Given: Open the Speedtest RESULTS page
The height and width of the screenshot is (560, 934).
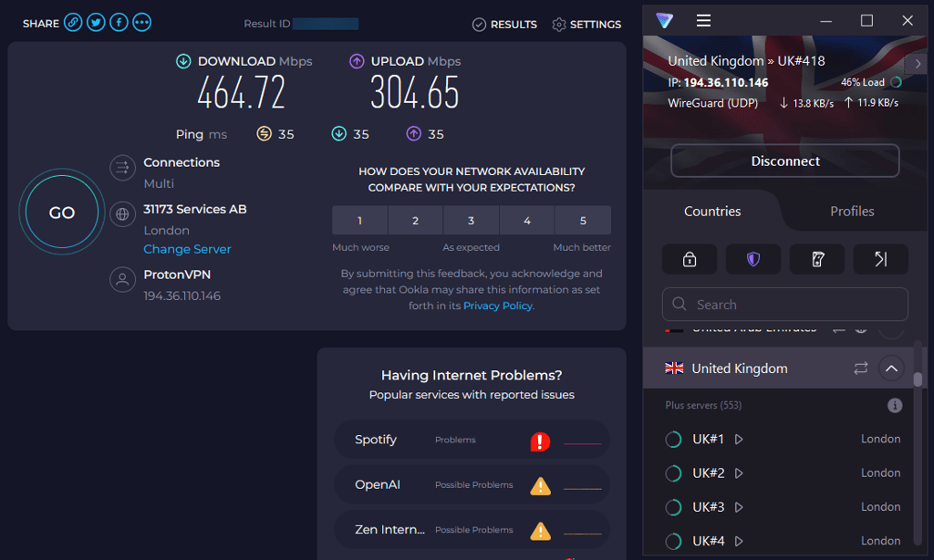Looking at the screenshot, I should click(504, 25).
